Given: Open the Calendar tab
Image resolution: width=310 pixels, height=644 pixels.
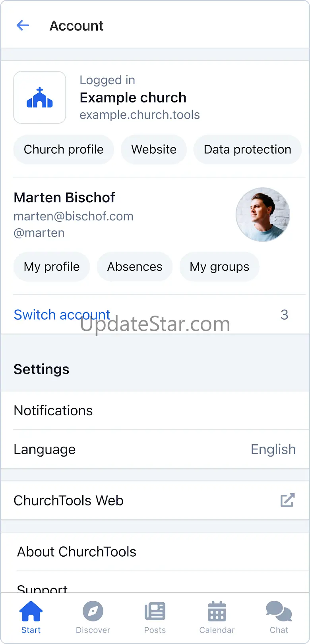Looking at the screenshot, I should click(x=217, y=617).
